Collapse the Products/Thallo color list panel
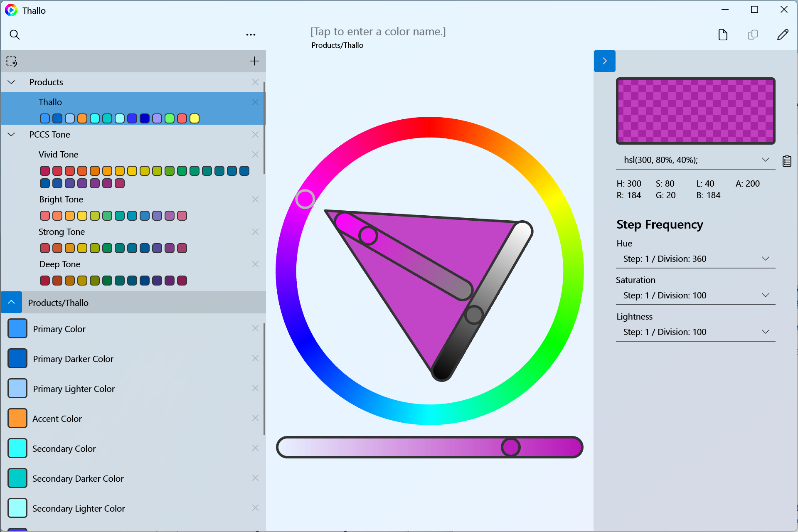 click(x=11, y=302)
